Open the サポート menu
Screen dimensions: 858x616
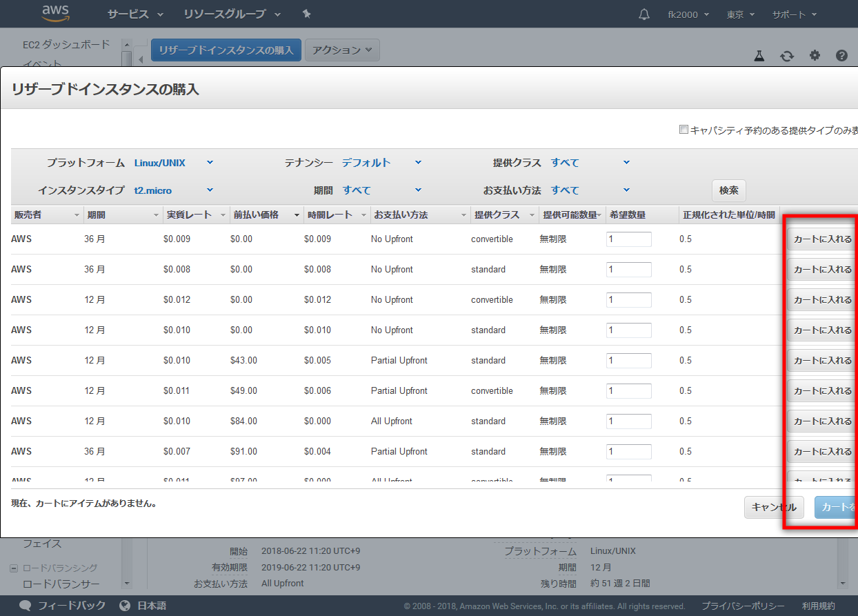point(795,14)
